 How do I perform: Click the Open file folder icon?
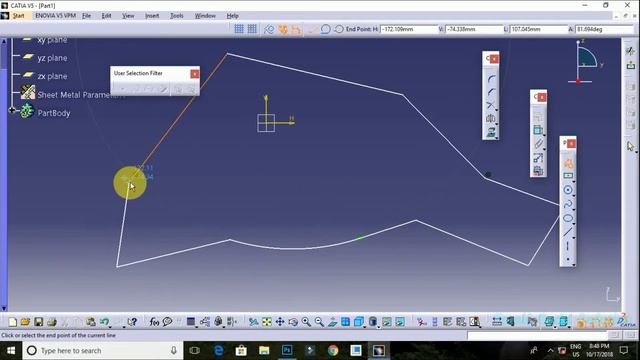point(25,322)
